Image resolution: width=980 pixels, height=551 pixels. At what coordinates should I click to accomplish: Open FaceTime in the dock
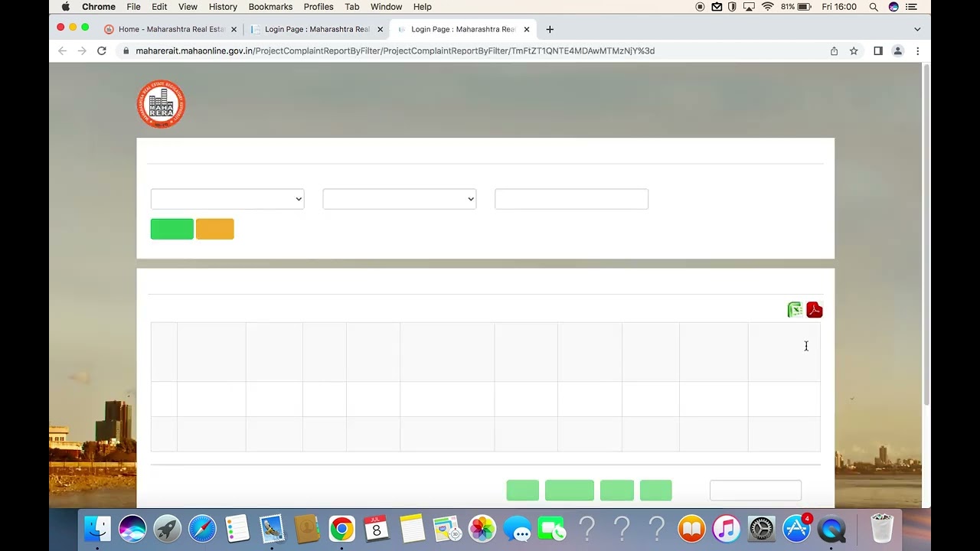[552, 529]
